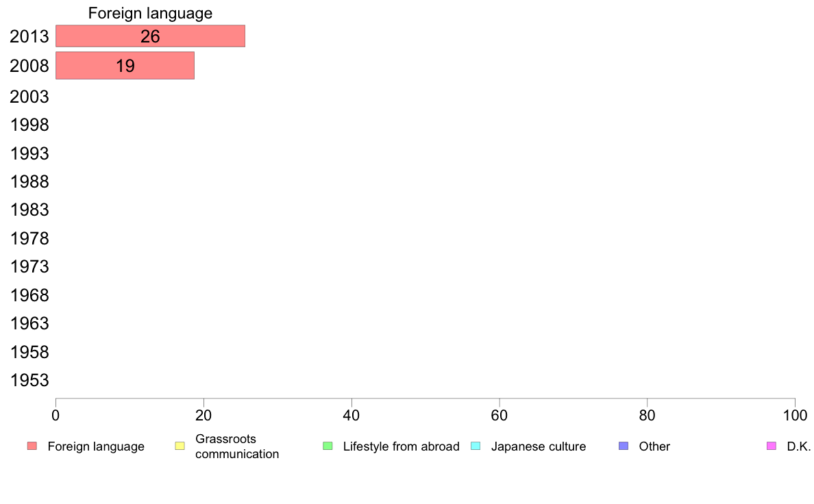Click the 1998 year label
Image resolution: width=814 pixels, height=504 pixels.
tap(29, 125)
